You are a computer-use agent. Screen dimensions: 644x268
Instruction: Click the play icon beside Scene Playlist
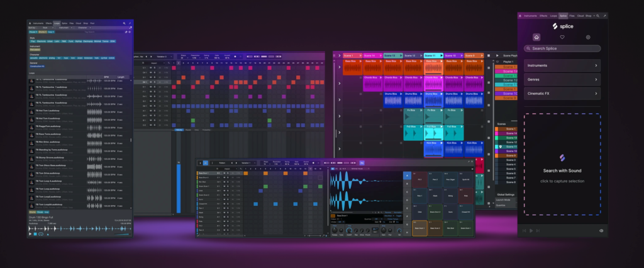497,55
